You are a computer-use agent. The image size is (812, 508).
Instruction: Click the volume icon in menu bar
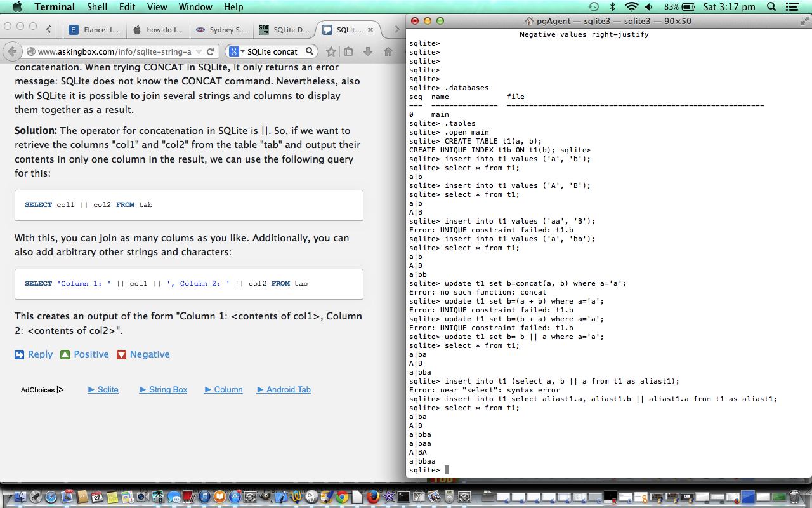click(650, 7)
